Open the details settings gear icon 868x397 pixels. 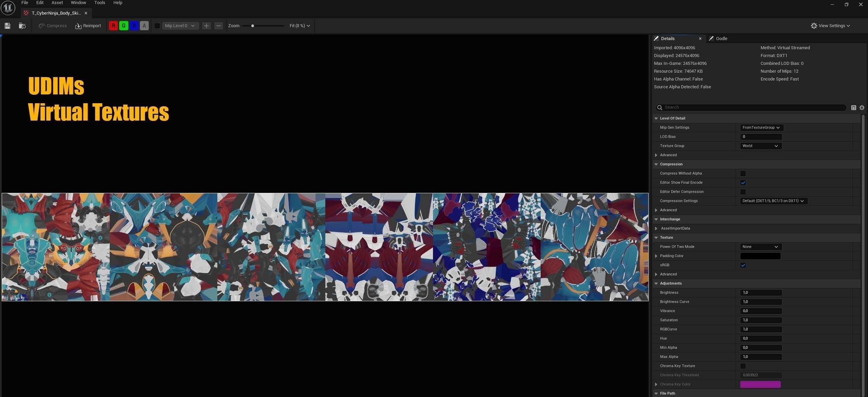pyautogui.click(x=862, y=108)
